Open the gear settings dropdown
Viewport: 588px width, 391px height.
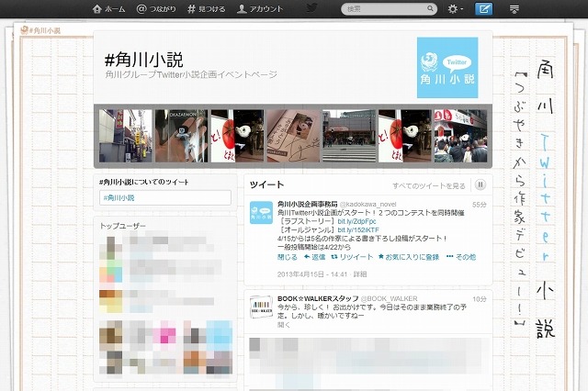(456, 9)
